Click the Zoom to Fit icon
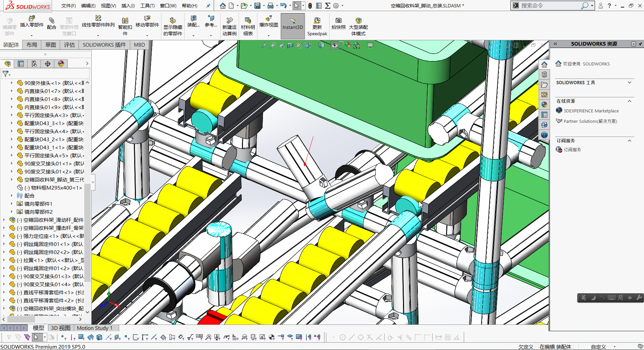644x350 pixels. click(x=264, y=45)
